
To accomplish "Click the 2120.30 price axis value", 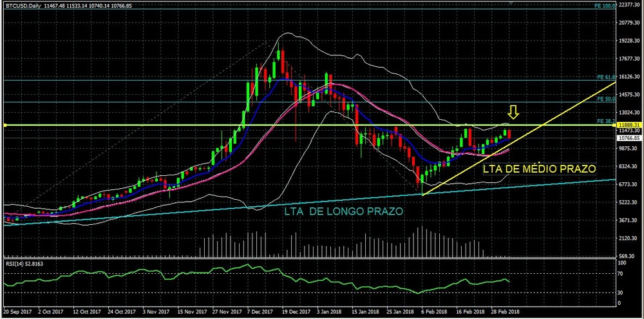I will point(629,238).
